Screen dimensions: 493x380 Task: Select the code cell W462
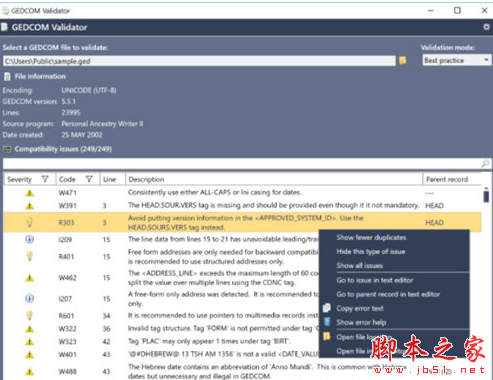click(67, 278)
